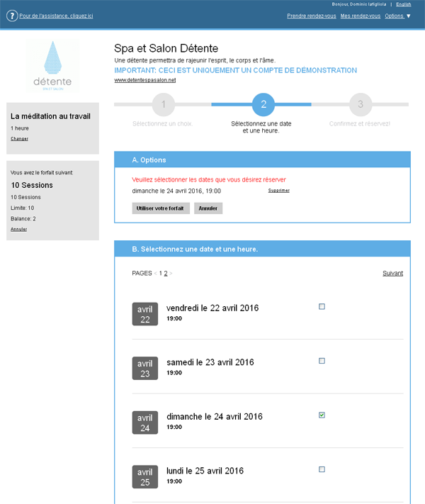
Task: Click the avril 24 calendar date icon
Action: point(145,422)
